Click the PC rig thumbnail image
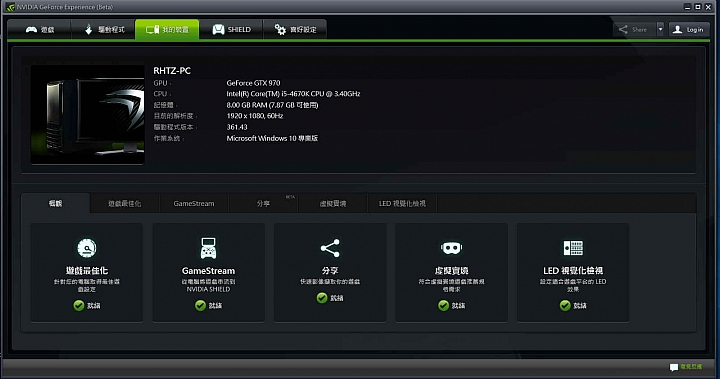This screenshot has height=379, width=720. click(88, 114)
